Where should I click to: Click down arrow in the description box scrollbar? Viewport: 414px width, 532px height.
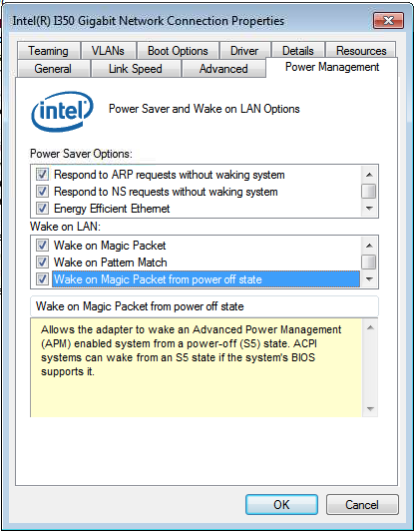(x=370, y=408)
